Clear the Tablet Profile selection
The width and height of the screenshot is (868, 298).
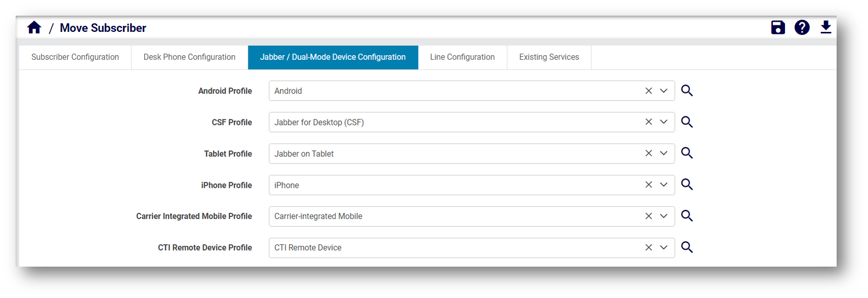point(648,153)
